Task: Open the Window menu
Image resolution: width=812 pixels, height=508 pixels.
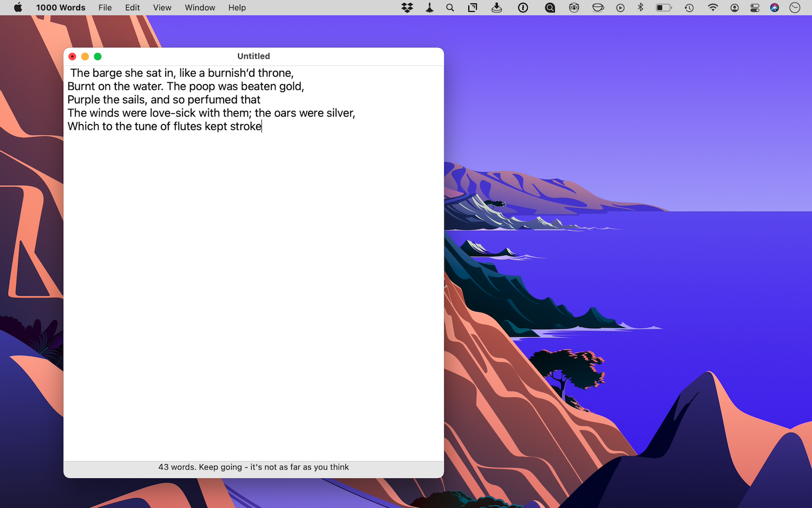Action: click(200, 8)
